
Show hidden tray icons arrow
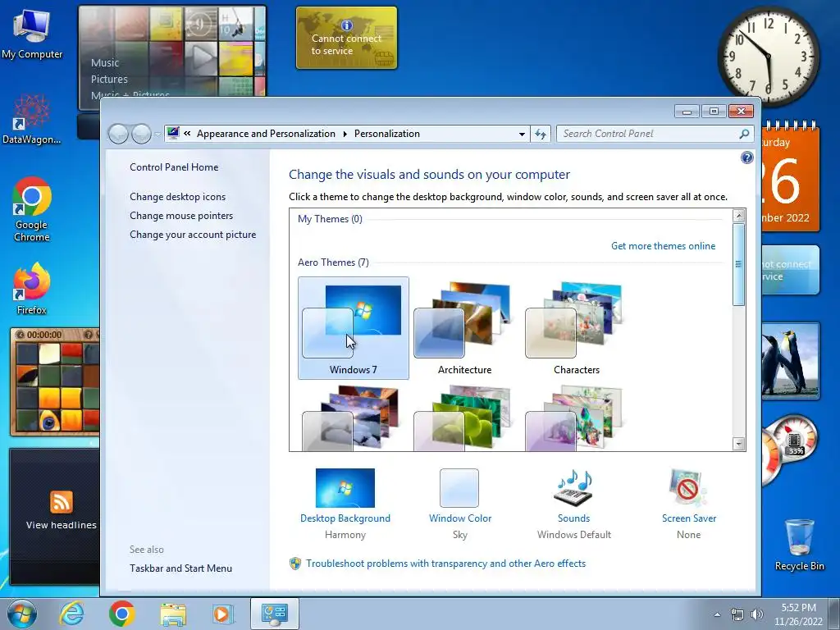click(717, 614)
